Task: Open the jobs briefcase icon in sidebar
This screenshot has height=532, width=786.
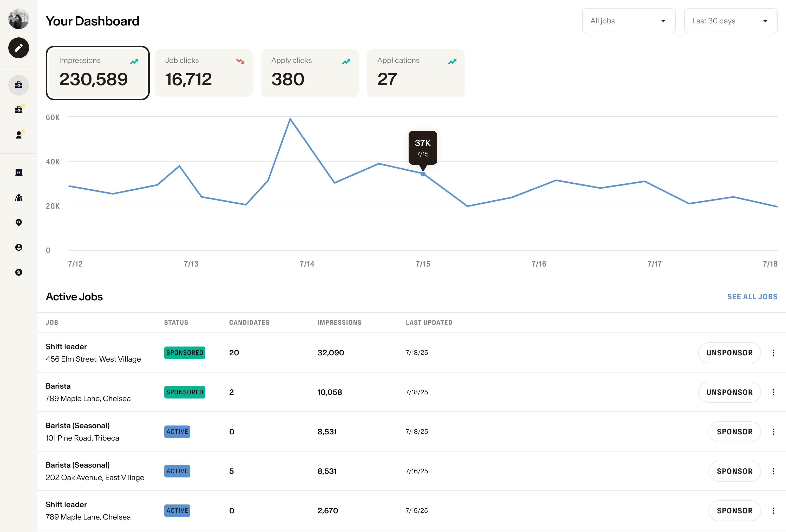Action: [19, 85]
